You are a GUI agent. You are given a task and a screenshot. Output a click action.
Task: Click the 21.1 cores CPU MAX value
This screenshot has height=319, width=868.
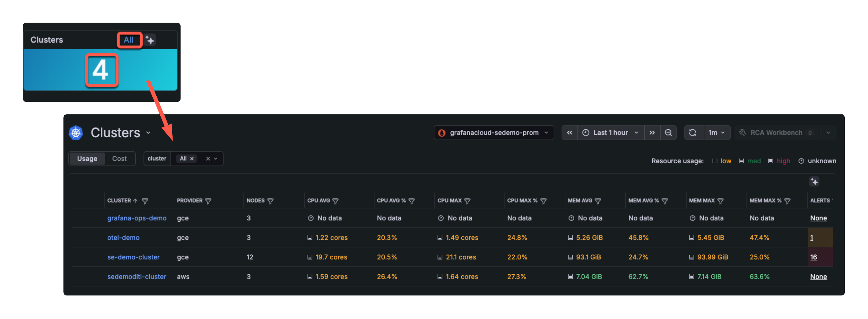461,257
